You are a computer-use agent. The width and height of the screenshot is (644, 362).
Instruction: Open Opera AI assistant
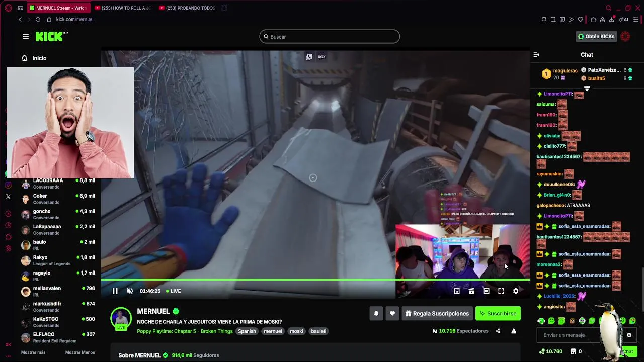click(x=624, y=19)
